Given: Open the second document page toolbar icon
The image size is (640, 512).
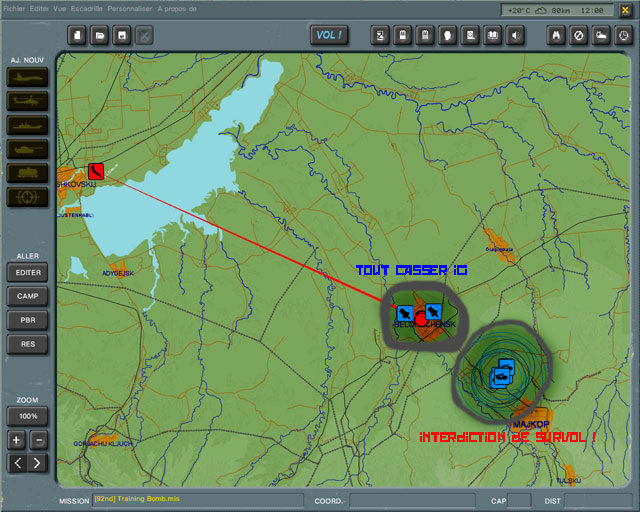Looking at the screenshot, I should click(x=425, y=36).
